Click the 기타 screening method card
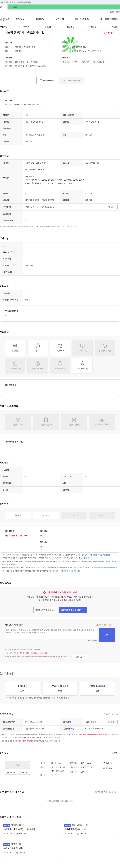 (102, 515)
